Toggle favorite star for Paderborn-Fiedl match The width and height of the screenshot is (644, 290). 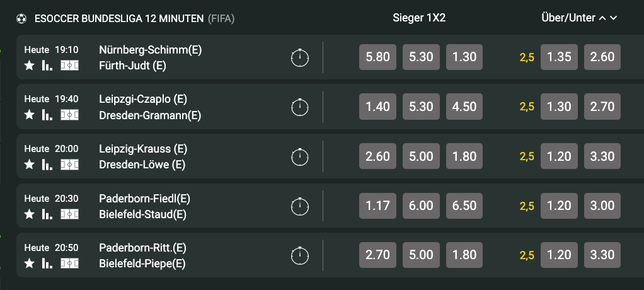coord(29,214)
